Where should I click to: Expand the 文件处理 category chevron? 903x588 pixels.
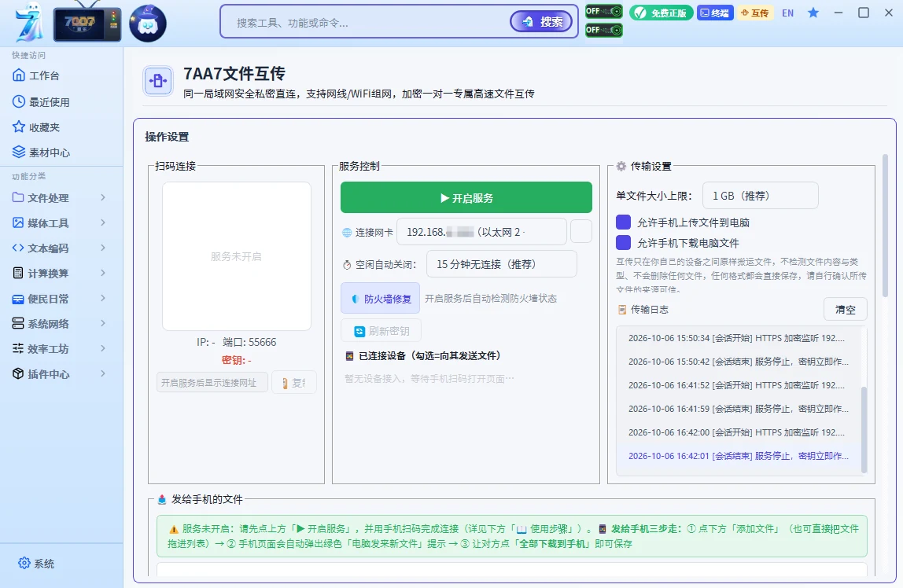[x=103, y=197]
